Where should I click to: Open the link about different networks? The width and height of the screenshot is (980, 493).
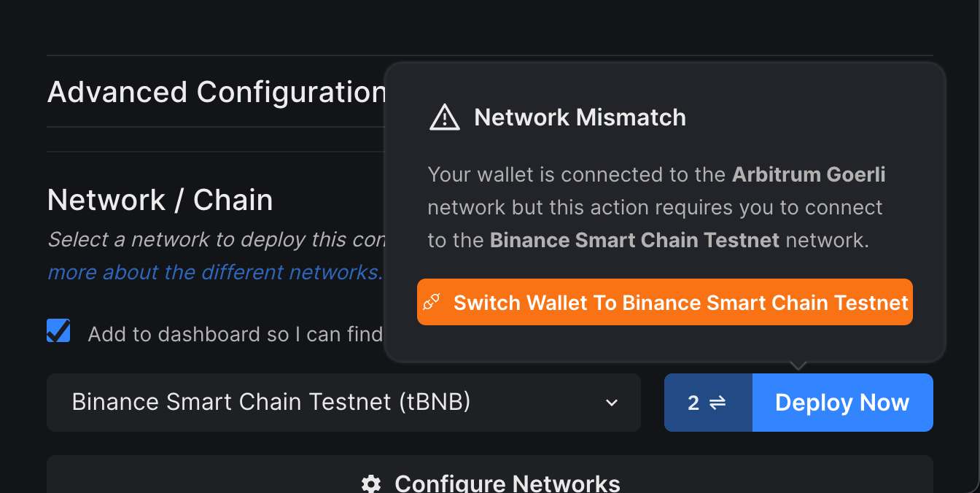[x=214, y=271]
